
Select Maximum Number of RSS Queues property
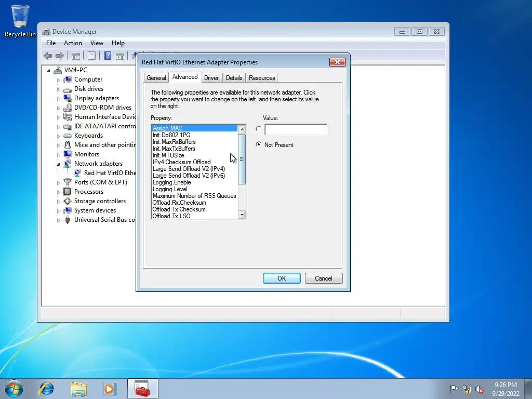pos(194,196)
